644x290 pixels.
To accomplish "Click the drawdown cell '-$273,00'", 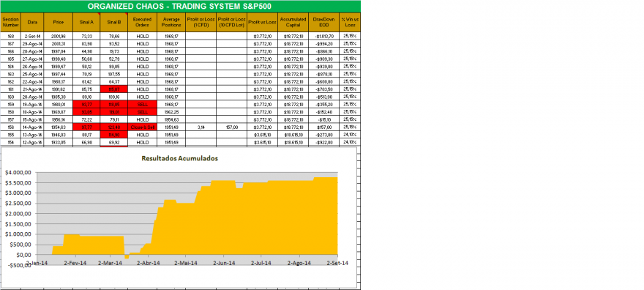I will (x=323, y=135).
